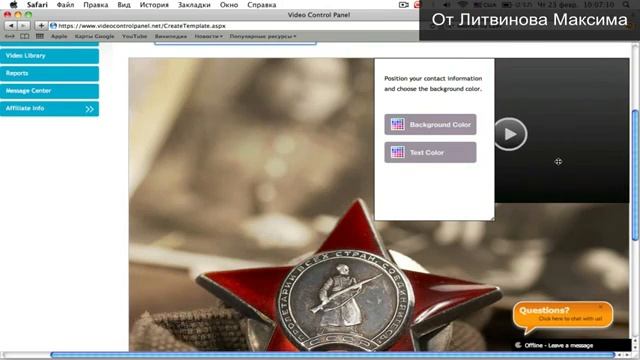Open the Карты Google bookmark
Image resolution: width=640 pixels, height=360 pixels.
[94, 36]
